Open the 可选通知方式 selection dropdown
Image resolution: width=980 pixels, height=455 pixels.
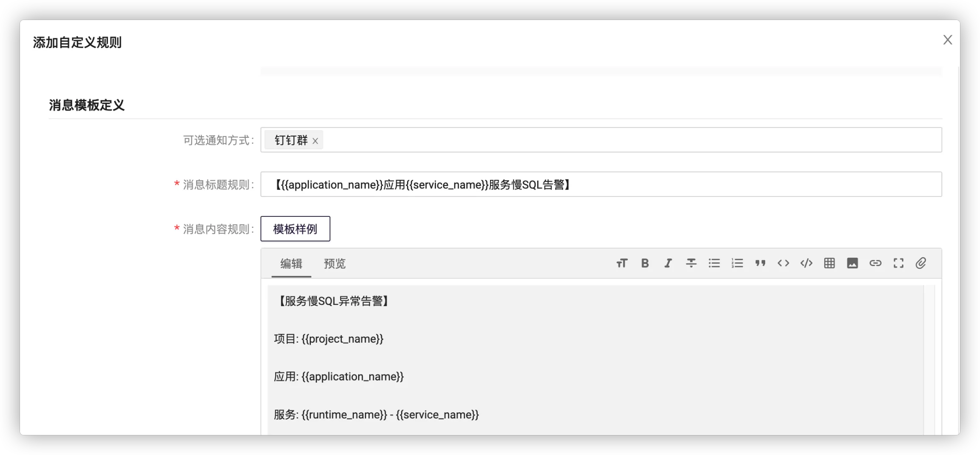pyautogui.click(x=630, y=140)
